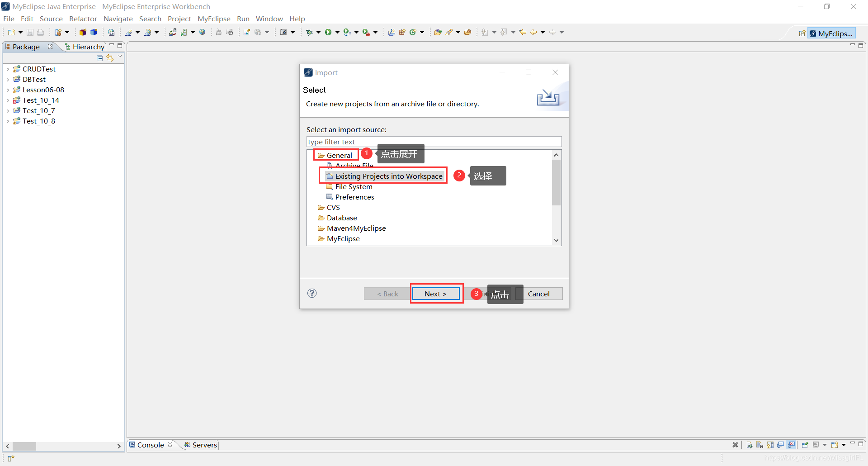Viewport: 868px width, 466px height.
Task: Select the CVS import folder
Action: coord(329,207)
